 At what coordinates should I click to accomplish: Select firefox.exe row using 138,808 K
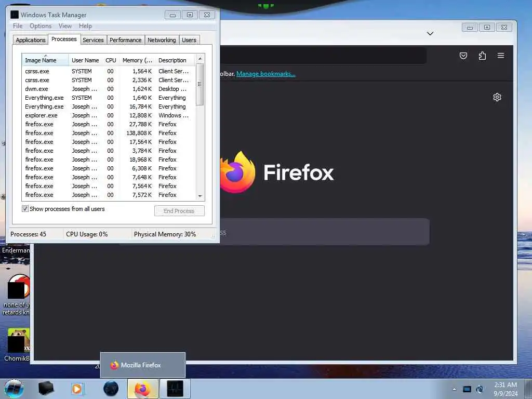tap(109, 133)
